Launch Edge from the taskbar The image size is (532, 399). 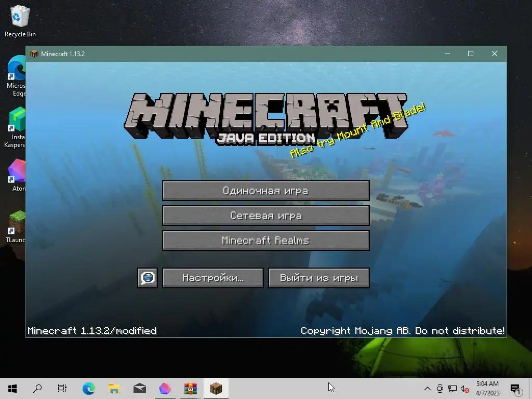click(88, 389)
